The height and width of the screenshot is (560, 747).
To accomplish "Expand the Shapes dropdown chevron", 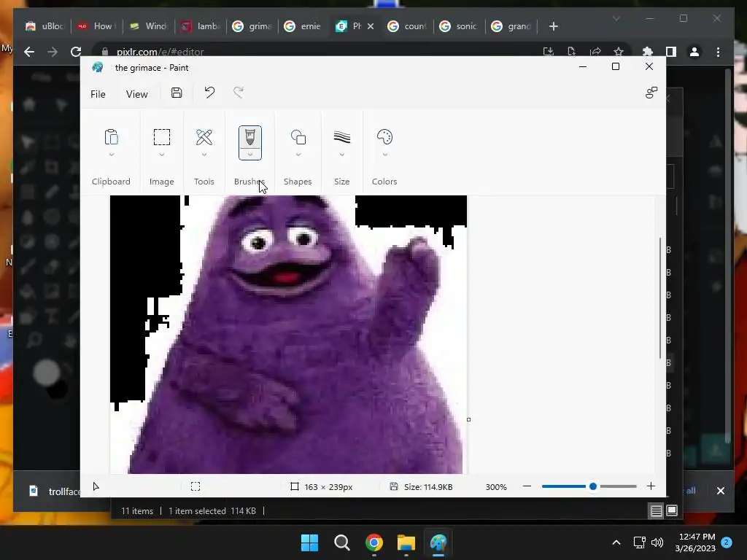I will click(298, 155).
